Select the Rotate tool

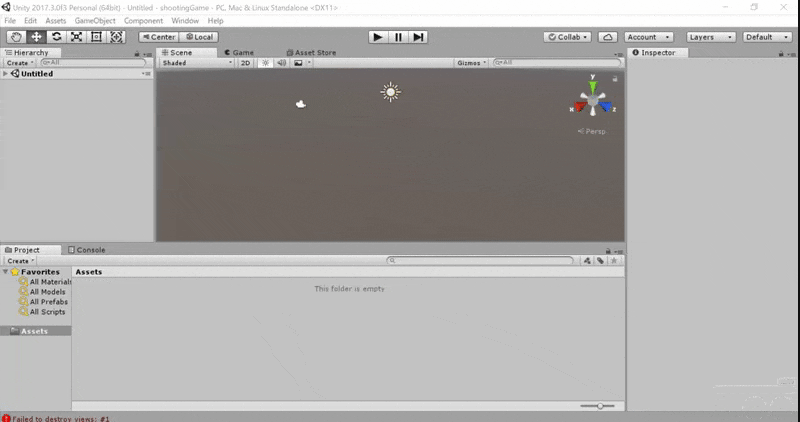tap(57, 37)
